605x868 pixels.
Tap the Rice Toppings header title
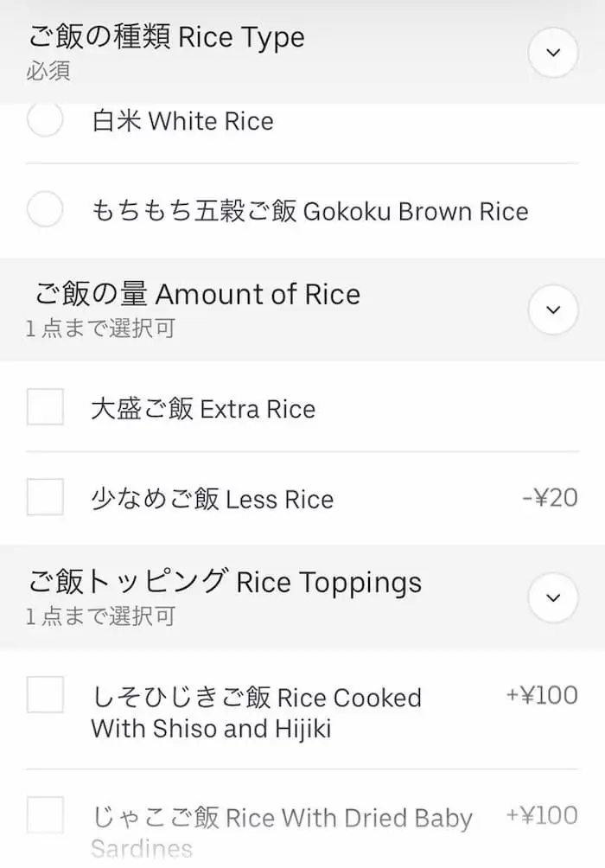click(225, 583)
